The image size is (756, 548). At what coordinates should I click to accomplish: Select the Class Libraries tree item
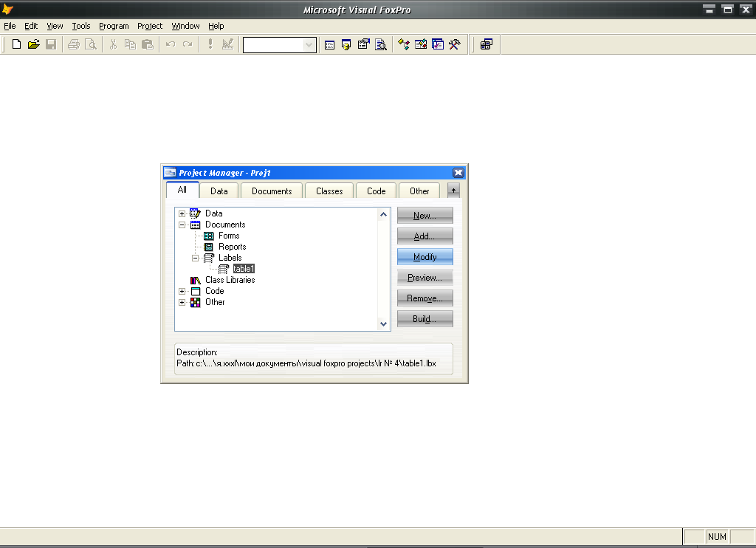(230, 280)
